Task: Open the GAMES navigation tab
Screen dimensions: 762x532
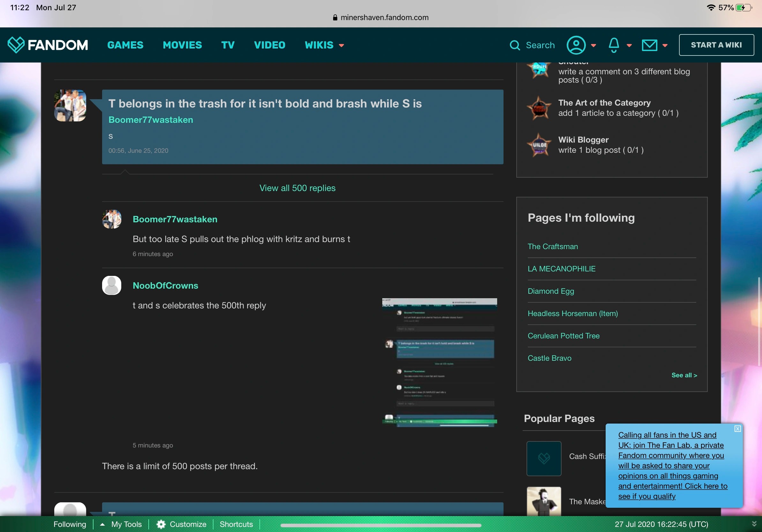Action: [125, 45]
